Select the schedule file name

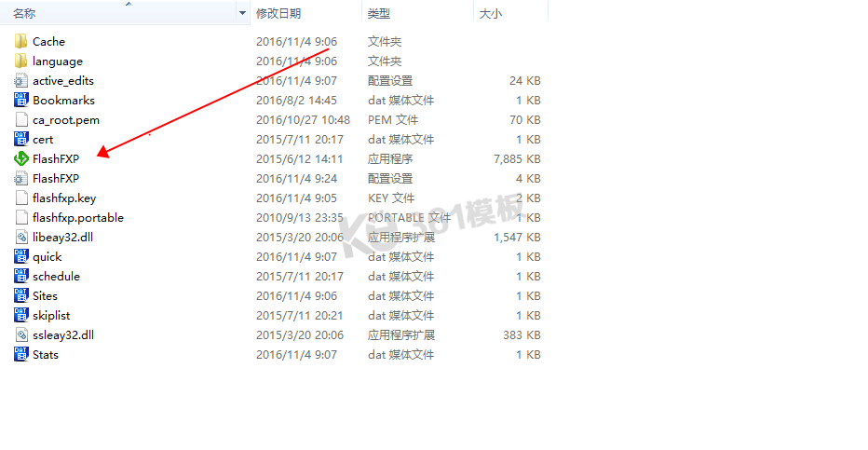(x=56, y=276)
